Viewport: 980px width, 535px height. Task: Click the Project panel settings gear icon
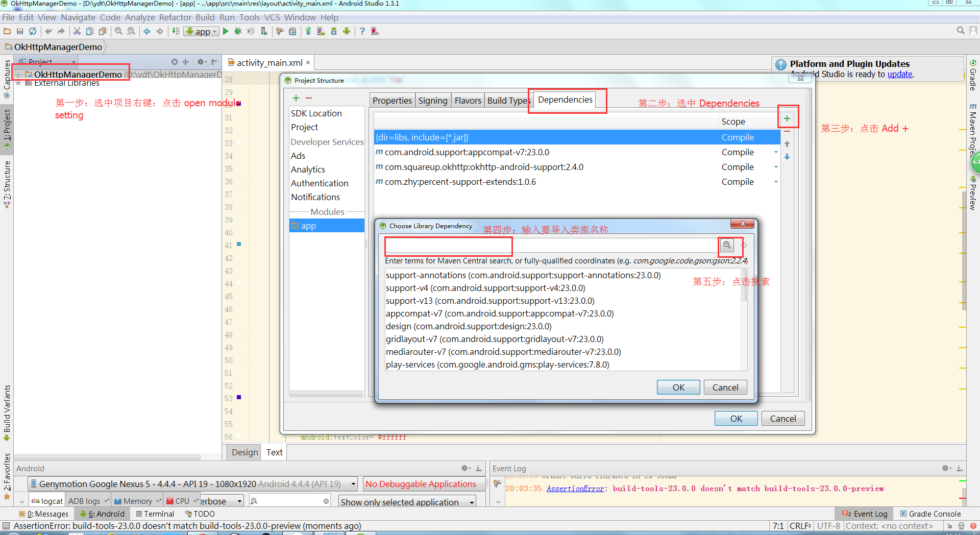201,62
